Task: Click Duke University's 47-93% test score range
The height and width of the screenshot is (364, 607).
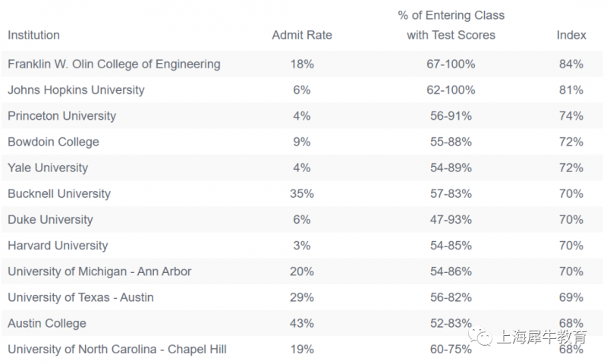Action: (x=451, y=220)
